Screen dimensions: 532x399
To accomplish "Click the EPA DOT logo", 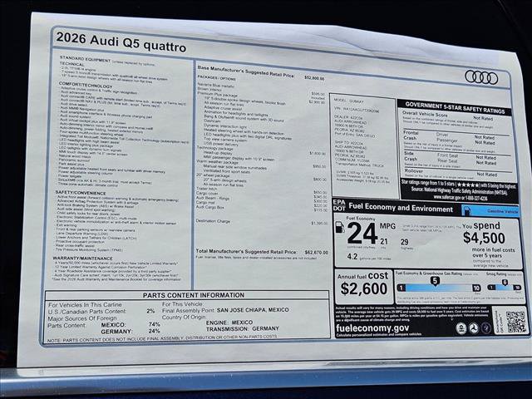I will [x=339, y=205].
